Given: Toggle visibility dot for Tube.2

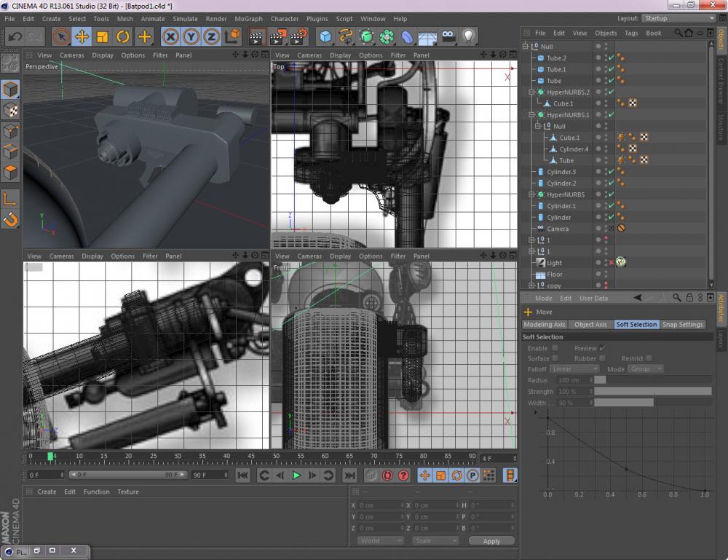Looking at the screenshot, I should 606,58.
